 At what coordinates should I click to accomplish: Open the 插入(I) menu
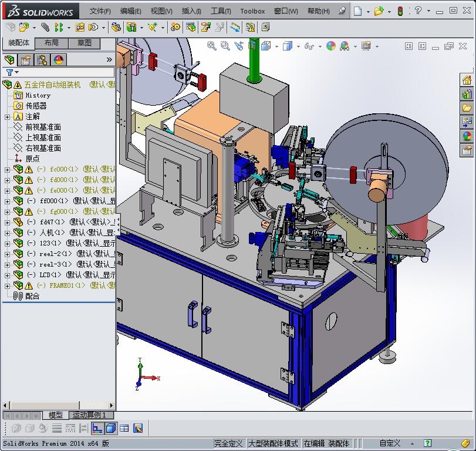point(191,11)
